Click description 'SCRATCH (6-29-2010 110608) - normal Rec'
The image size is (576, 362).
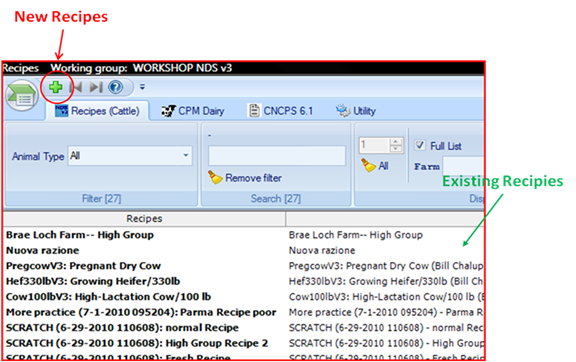pos(386,327)
